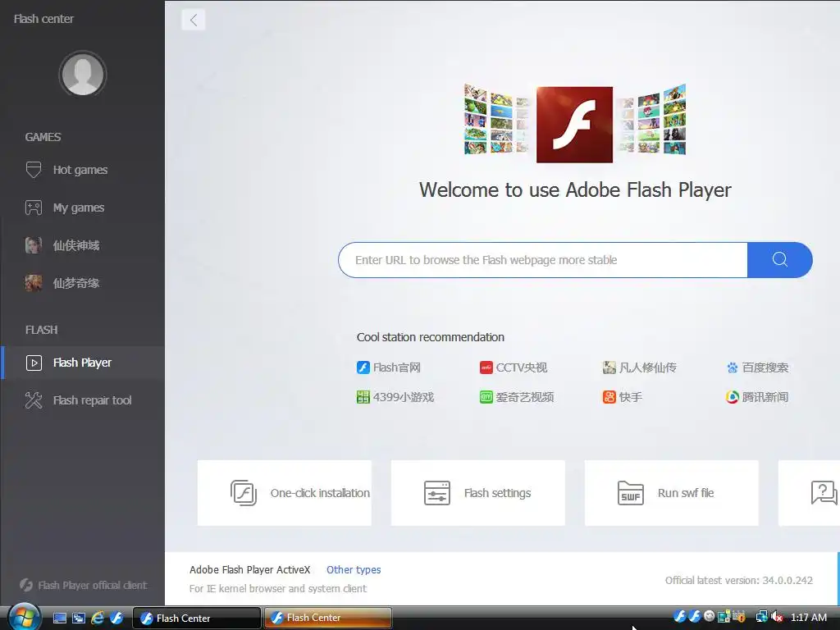This screenshot has width=840, height=630.
Task: Click the large Adobe Flash logo
Action: [x=574, y=125]
